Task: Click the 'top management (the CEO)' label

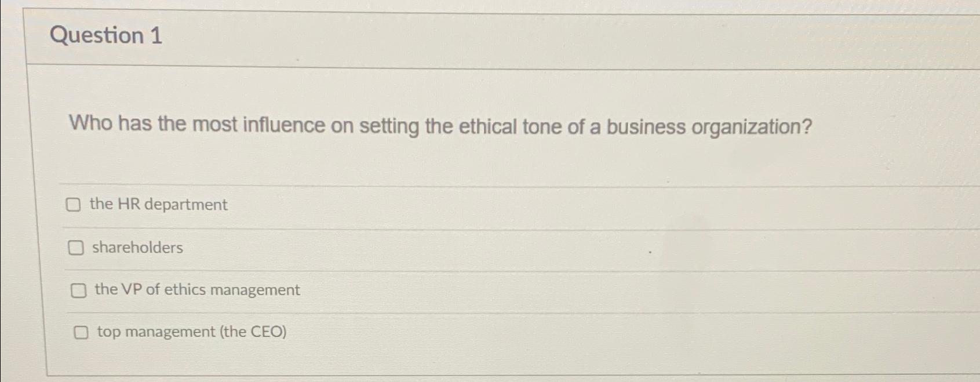Action: (192, 332)
